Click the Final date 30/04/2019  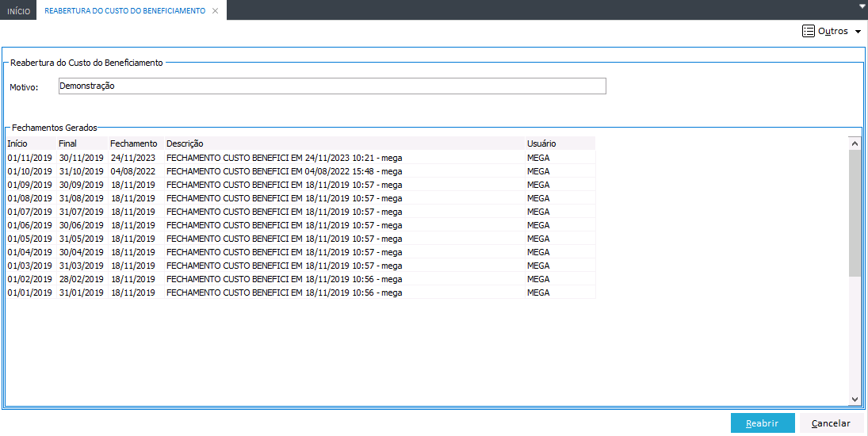82,252
